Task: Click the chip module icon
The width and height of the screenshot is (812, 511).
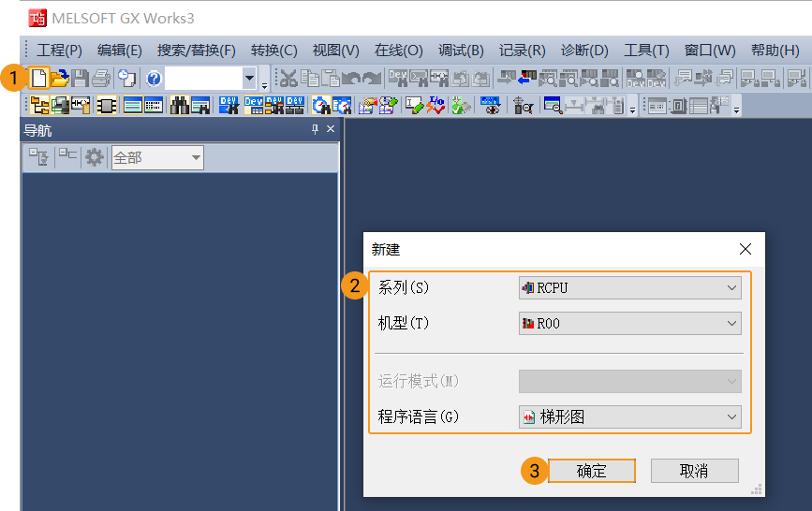Action: pyautogui.click(x=106, y=106)
